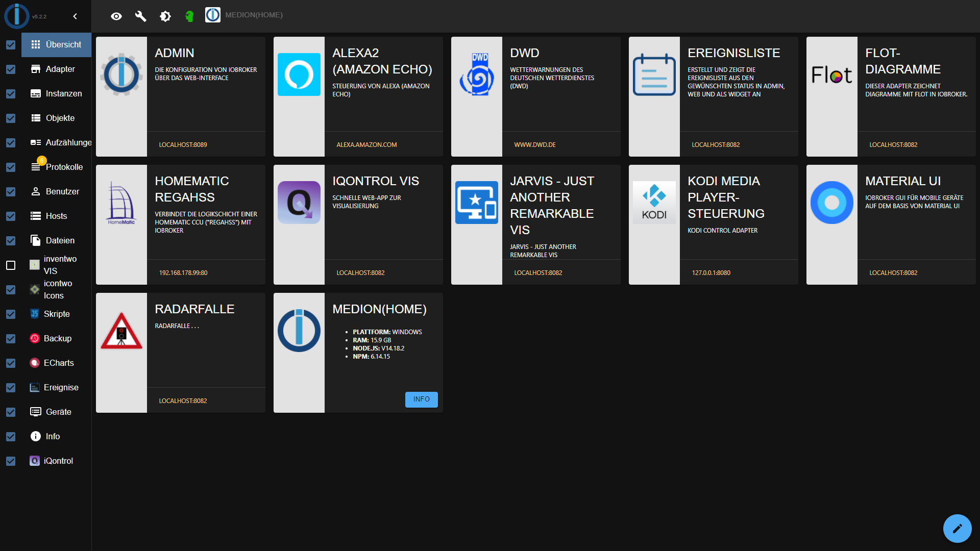
Task: Click the DWD weather logo thumbnail
Action: tap(477, 74)
